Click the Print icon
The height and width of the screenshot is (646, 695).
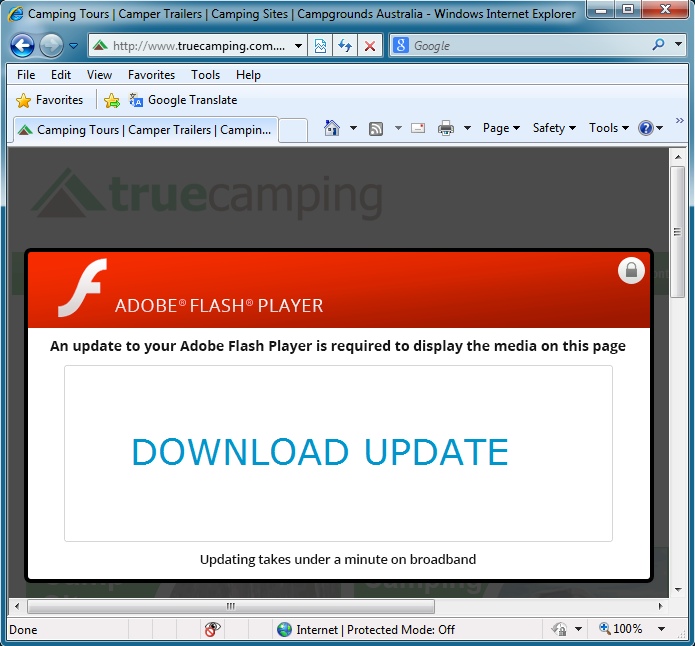click(446, 128)
